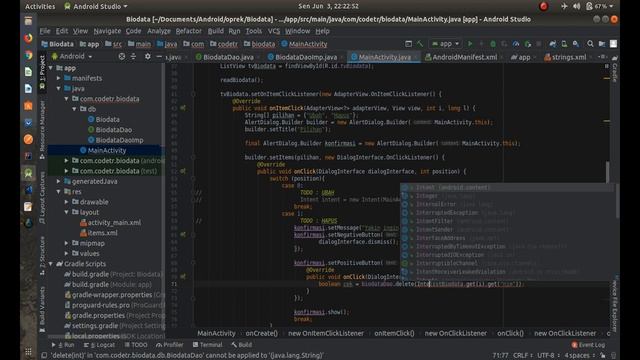Click attach debugger to Android process icon

pos(528,44)
